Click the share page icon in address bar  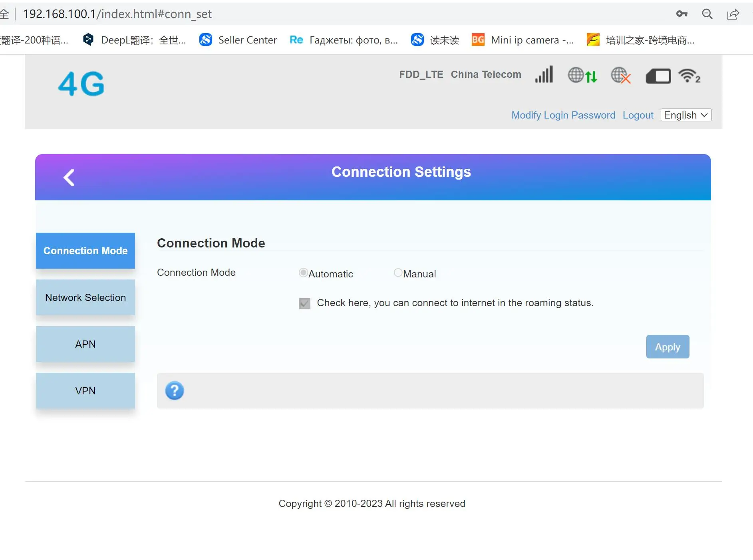[733, 14]
